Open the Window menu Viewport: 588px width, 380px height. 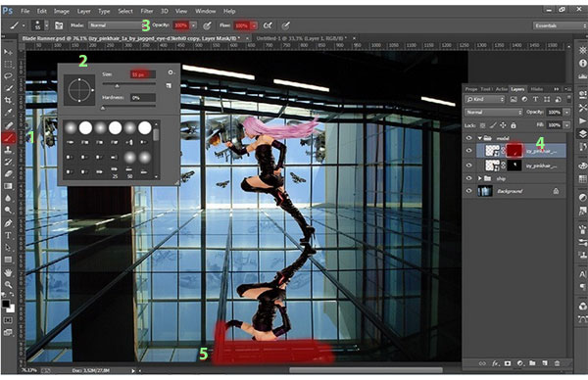coord(206,11)
